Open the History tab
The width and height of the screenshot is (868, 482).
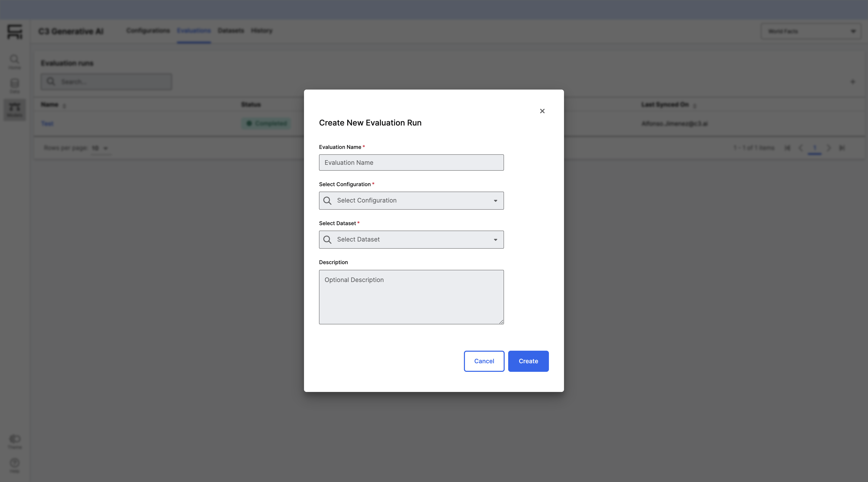[262, 31]
